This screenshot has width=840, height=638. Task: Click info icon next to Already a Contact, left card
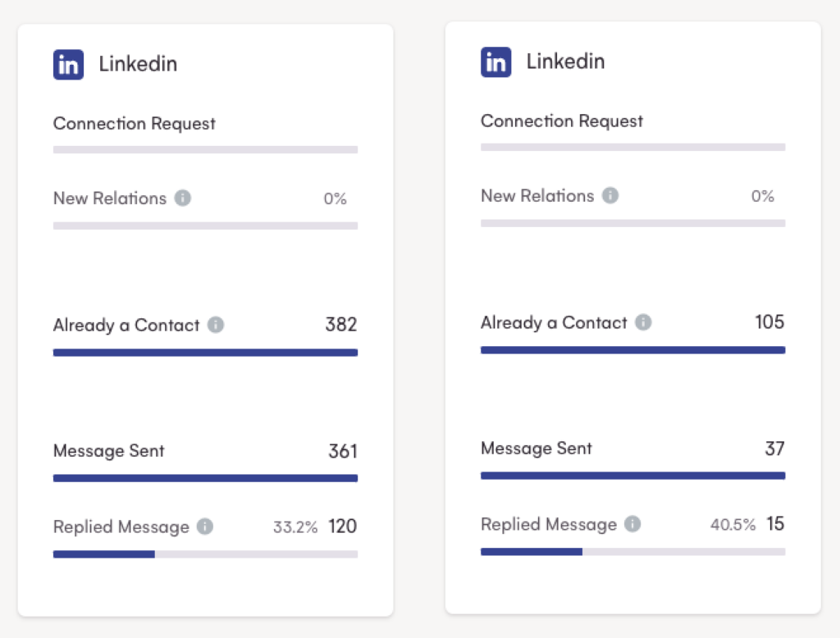[216, 325]
